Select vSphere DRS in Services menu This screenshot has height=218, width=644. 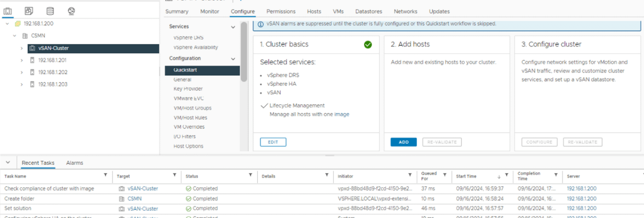pyautogui.click(x=189, y=37)
